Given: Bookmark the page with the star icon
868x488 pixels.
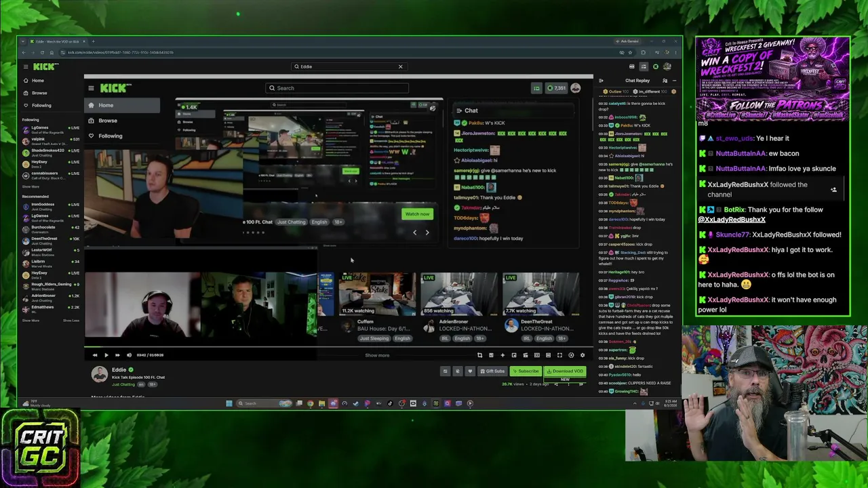Looking at the screenshot, I should (x=630, y=52).
